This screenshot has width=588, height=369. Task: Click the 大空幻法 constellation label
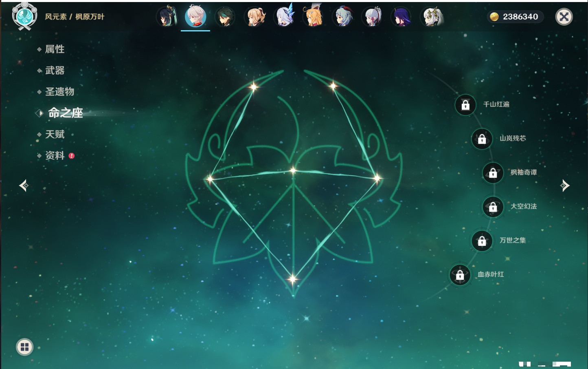coord(524,206)
